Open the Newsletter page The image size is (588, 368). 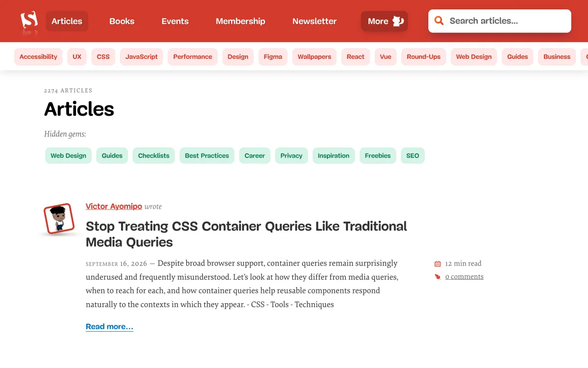click(314, 21)
